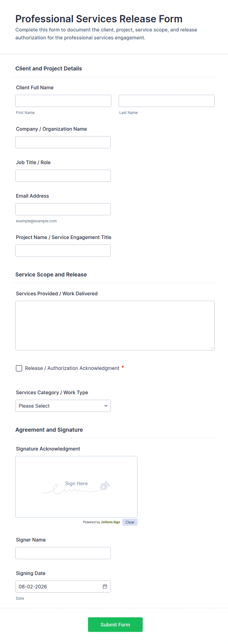The height and width of the screenshot is (644, 228).
Task: Click the First Name input field
Action: click(x=63, y=101)
